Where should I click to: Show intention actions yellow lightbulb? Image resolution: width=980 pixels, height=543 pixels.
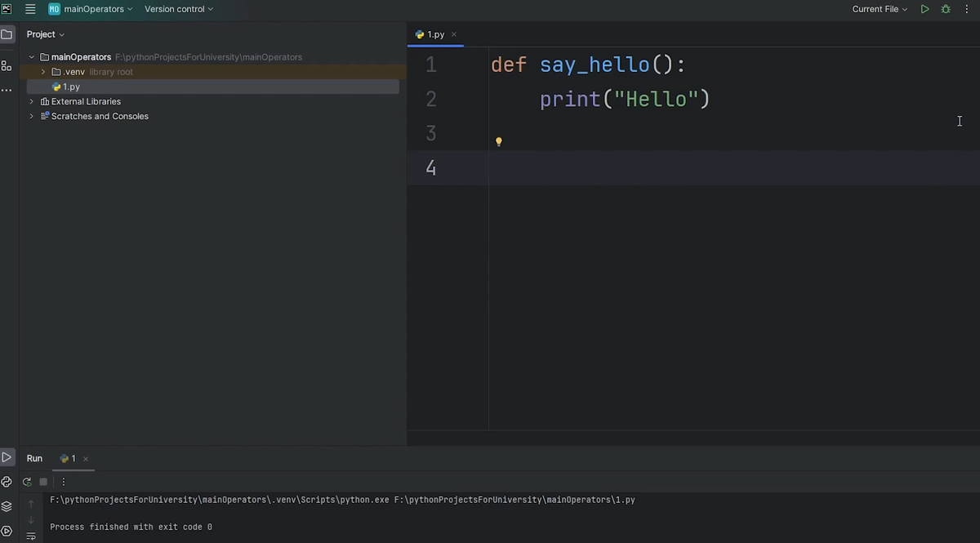coord(498,141)
